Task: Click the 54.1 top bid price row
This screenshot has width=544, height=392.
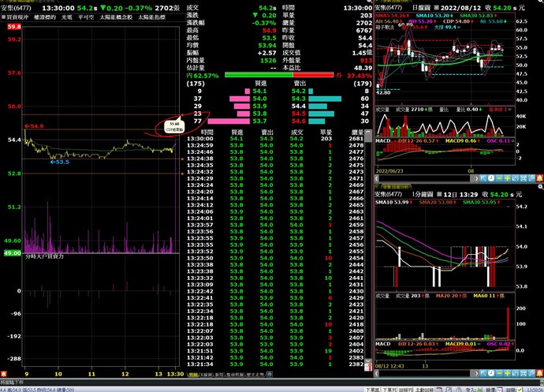Action: [x=261, y=91]
